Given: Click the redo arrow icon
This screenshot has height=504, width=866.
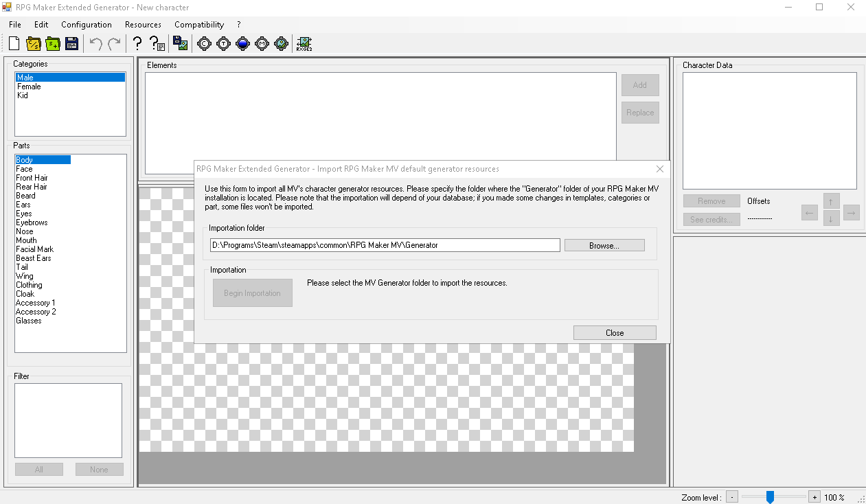Looking at the screenshot, I should 114,44.
